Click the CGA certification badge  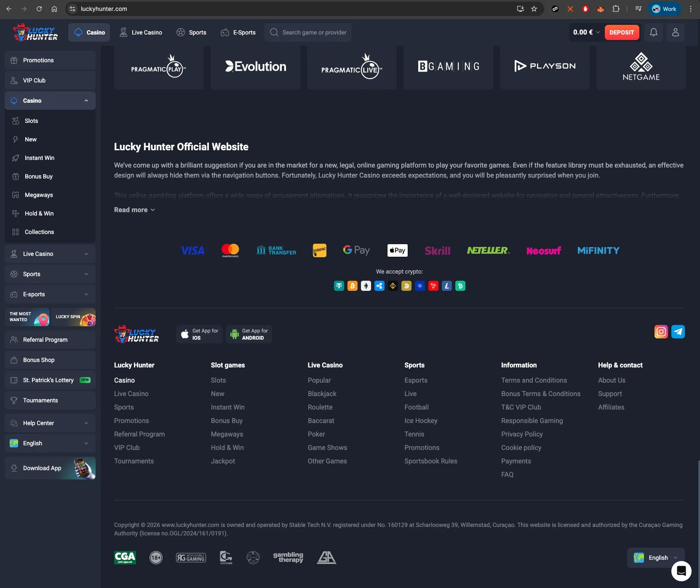[125, 558]
